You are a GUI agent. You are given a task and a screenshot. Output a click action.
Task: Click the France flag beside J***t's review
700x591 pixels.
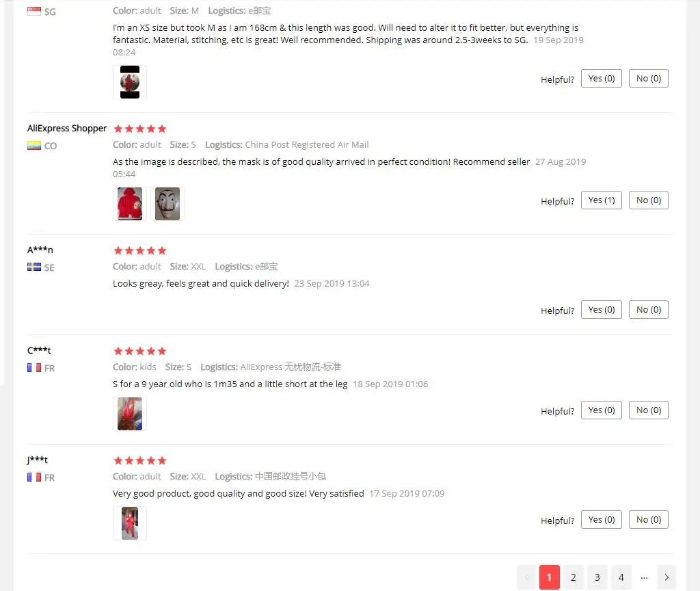pos(34,477)
